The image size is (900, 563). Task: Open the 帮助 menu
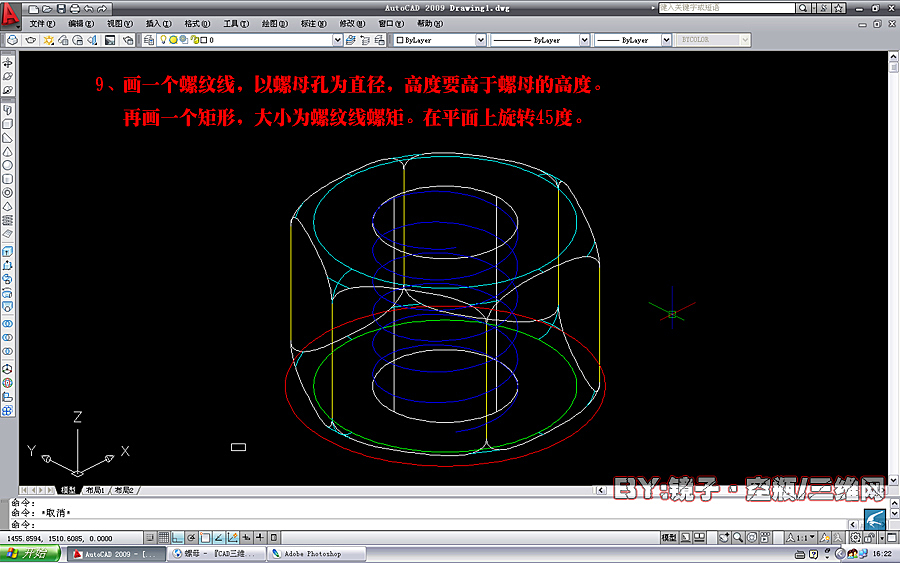tap(429, 24)
